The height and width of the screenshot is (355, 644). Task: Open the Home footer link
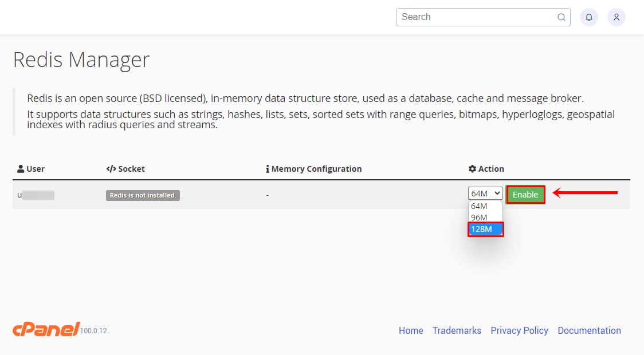point(411,330)
